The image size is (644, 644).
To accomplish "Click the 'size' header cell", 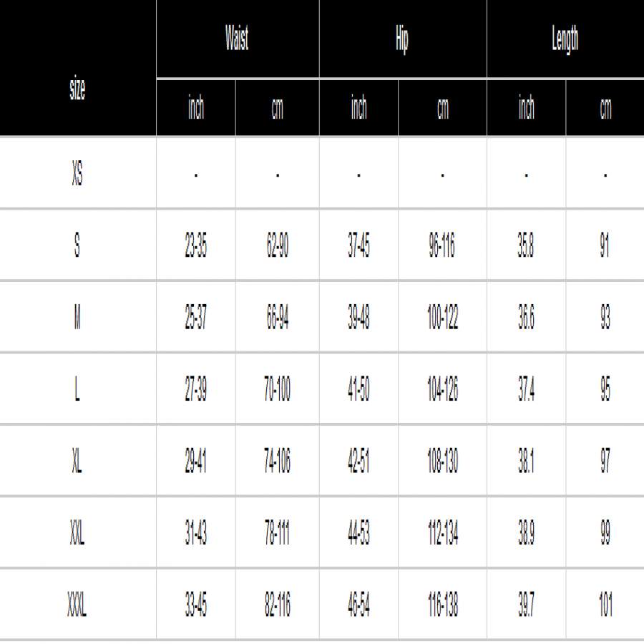I will (x=77, y=89).
